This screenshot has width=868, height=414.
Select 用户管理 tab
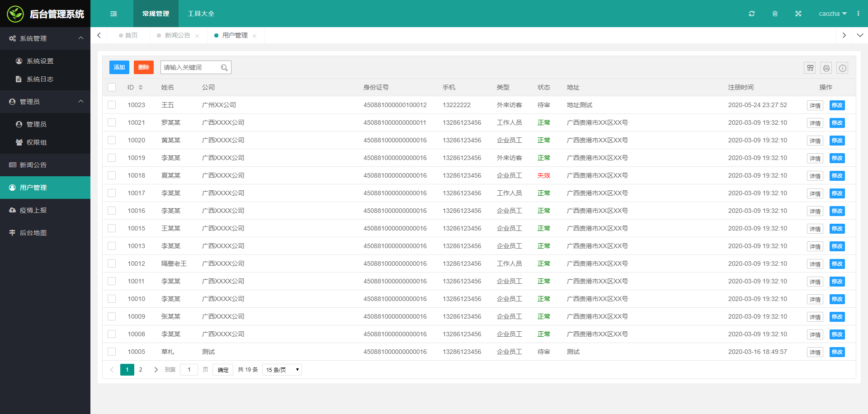pyautogui.click(x=235, y=35)
